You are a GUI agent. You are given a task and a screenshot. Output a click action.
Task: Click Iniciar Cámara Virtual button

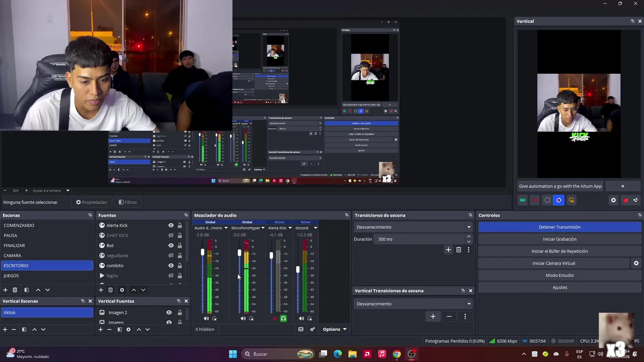[x=553, y=263]
